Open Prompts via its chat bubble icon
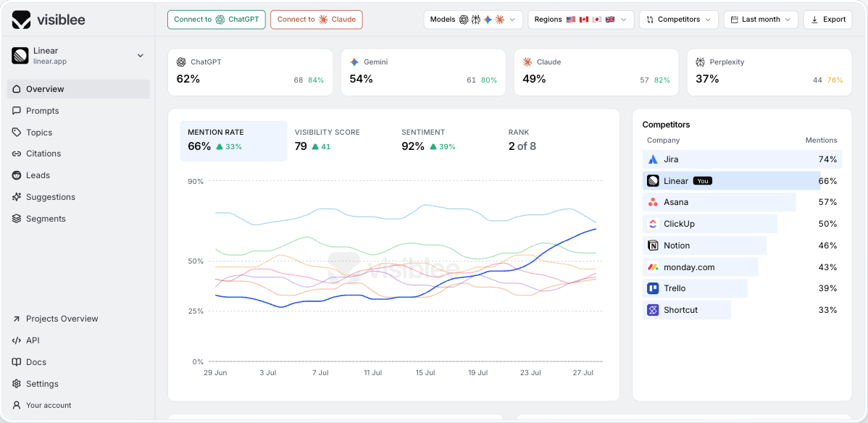The height and width of the screenshot is (423, 868). coord(17,111)
